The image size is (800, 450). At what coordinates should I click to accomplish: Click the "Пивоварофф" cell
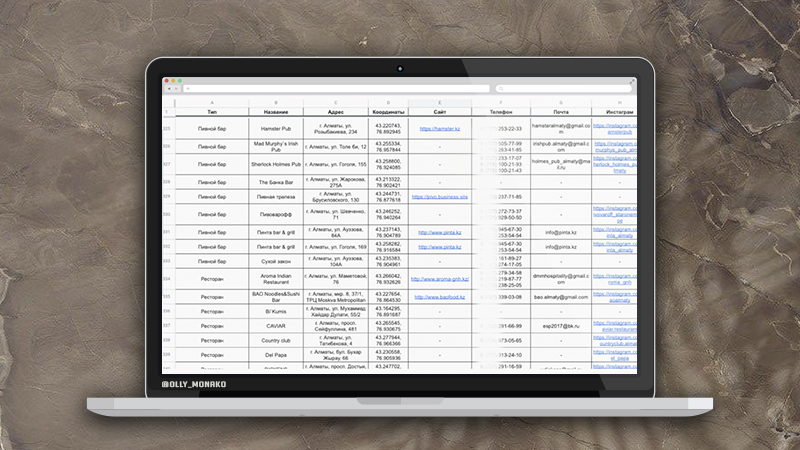point(276,215)
